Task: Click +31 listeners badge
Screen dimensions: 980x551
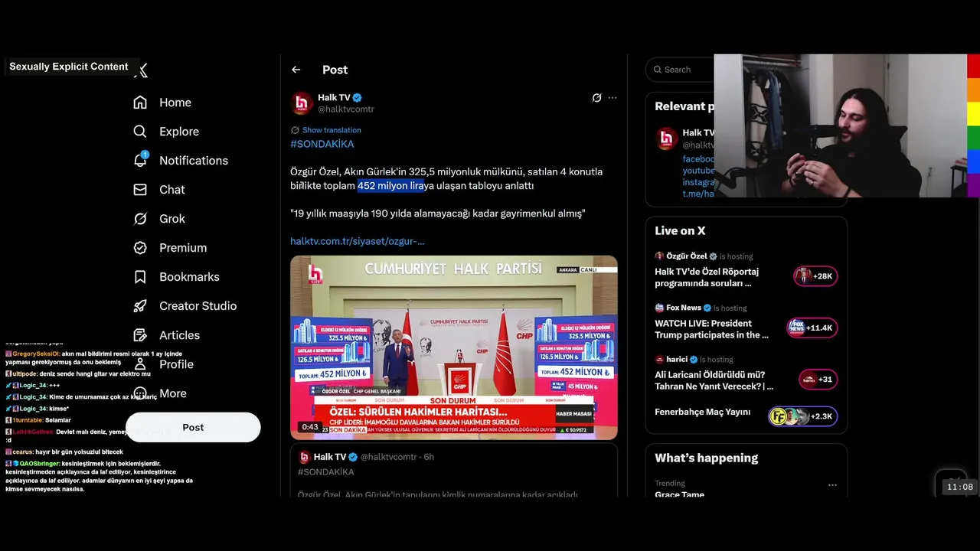Action: click(x=818, y=379)
